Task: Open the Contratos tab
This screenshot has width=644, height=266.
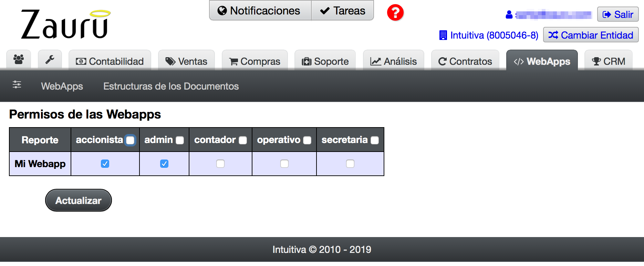Action: pyautogui.click(x=465, y=61)
